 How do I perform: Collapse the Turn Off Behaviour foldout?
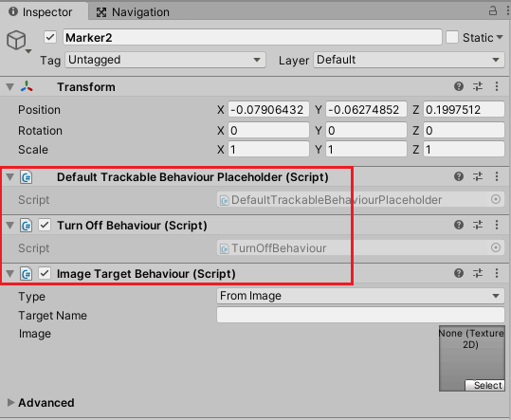pyautogui.click(x=10, y=225)
